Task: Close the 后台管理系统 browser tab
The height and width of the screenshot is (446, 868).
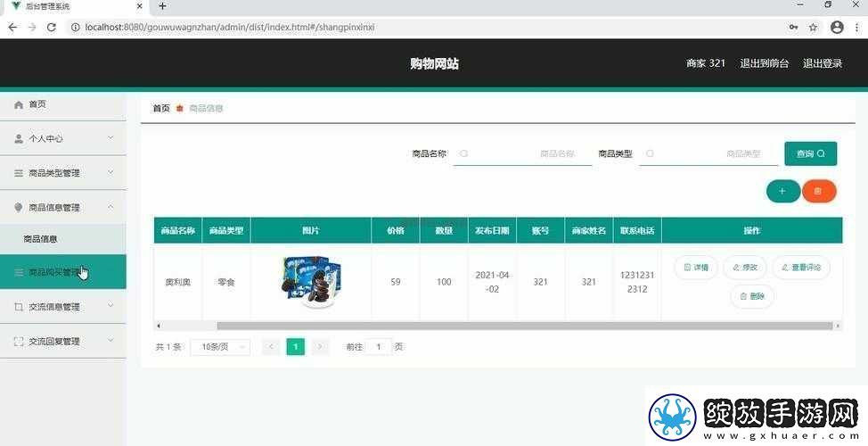Action: (x=140, y=6)
